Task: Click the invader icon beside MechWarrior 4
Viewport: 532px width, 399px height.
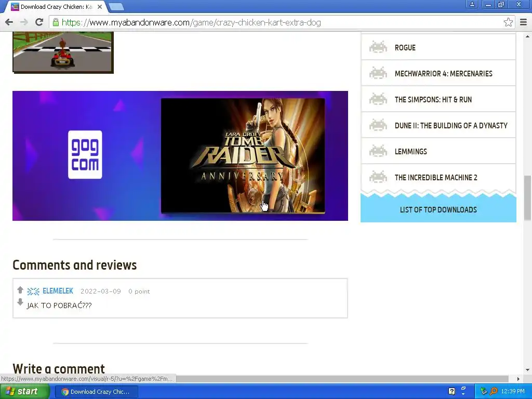Action: 378,73
